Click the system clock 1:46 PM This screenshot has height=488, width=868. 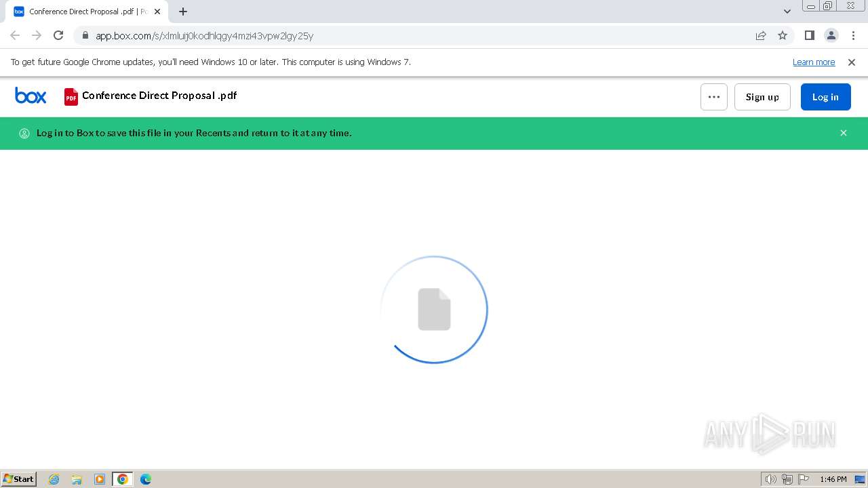tap(833, 479)
